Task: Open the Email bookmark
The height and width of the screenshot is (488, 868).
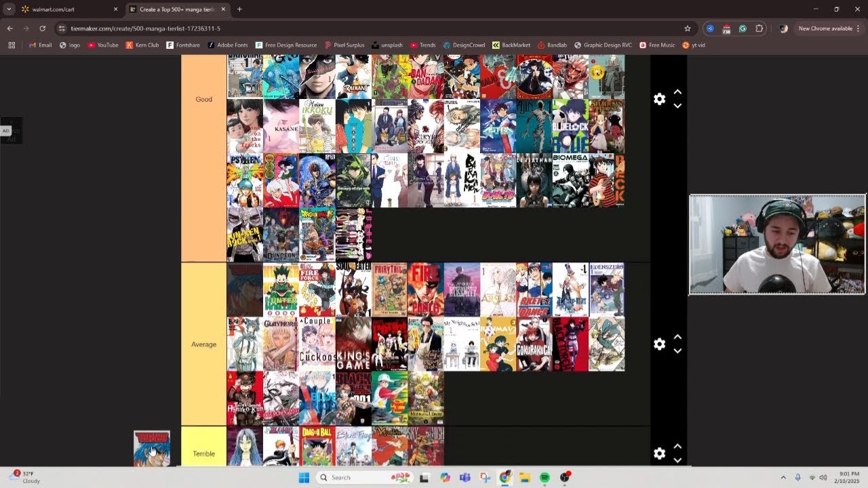Action: 41,45
